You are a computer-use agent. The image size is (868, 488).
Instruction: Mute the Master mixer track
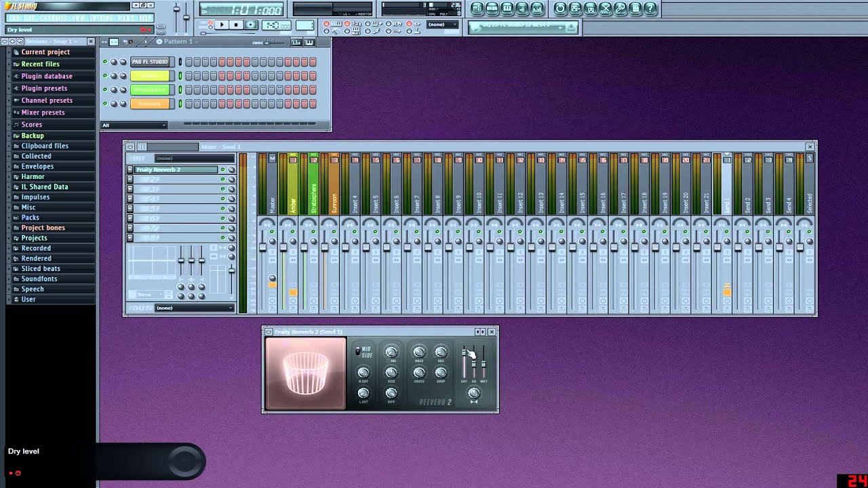272,232
